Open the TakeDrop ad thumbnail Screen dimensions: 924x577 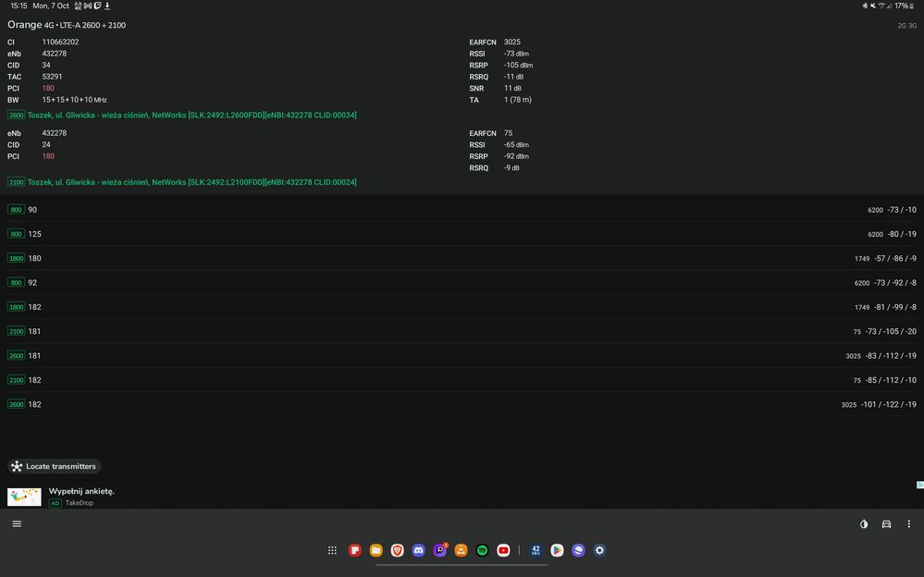coord(24,497)
